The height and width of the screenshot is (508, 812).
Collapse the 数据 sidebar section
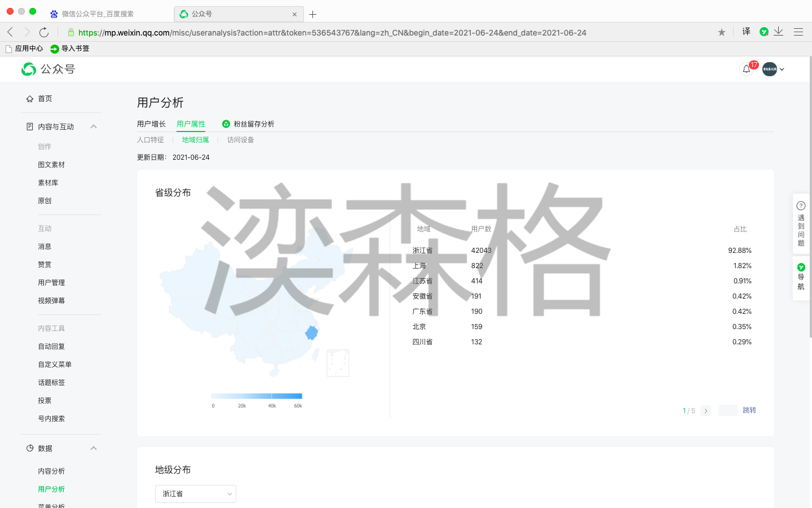pyautogui.click(x=94, y=448)
